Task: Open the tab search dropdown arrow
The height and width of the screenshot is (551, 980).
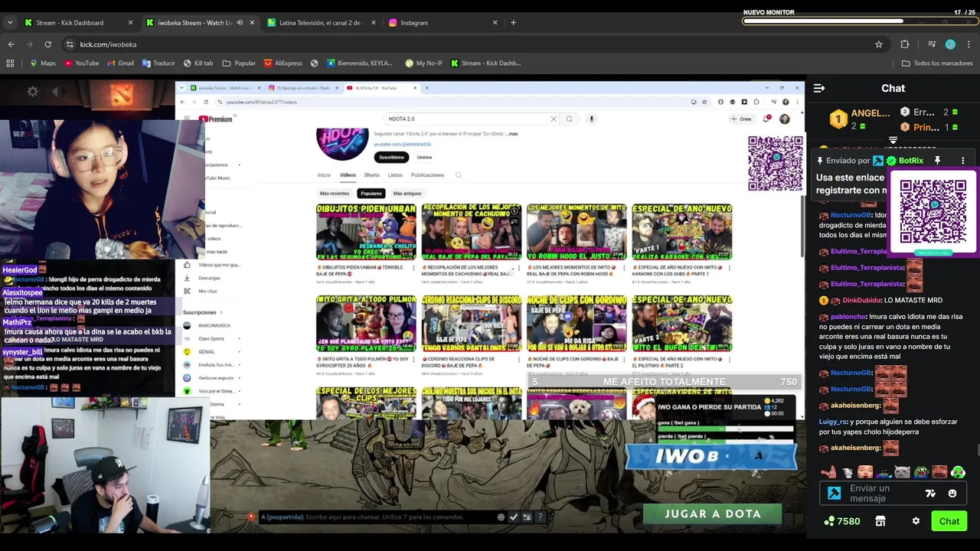Action: click(10, 22)
